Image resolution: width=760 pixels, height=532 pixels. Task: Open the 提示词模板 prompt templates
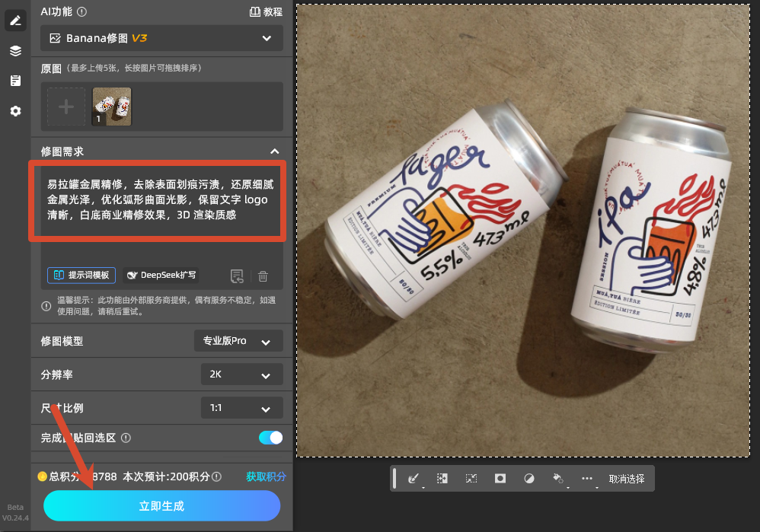click(81, 276)
